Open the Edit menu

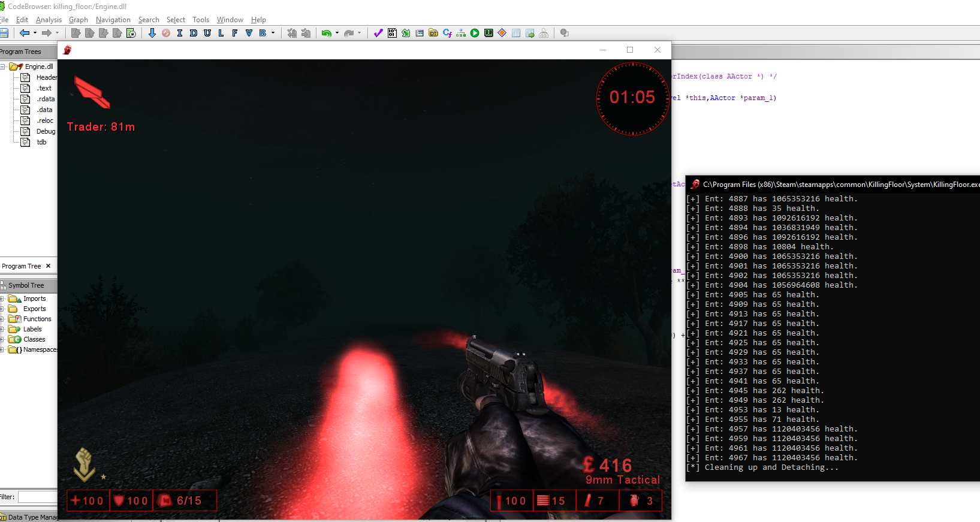(x=22, y=20)
